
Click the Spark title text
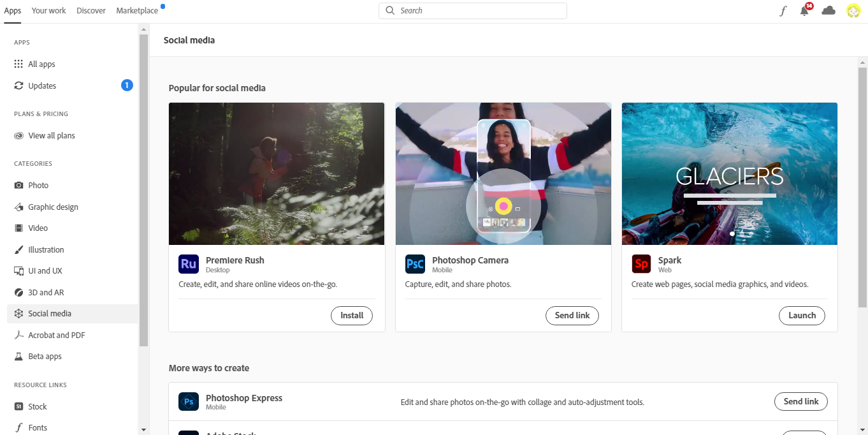670,260
